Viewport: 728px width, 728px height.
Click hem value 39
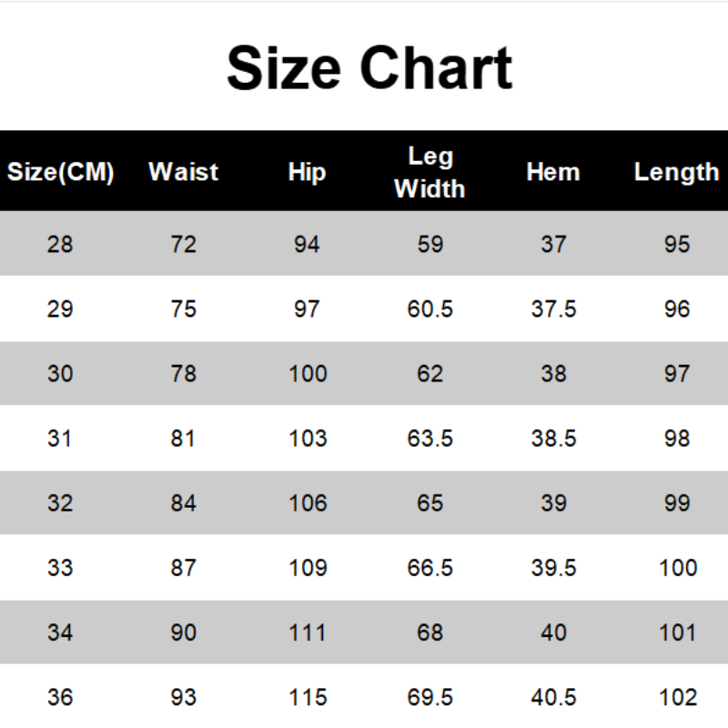coord(553,503)
